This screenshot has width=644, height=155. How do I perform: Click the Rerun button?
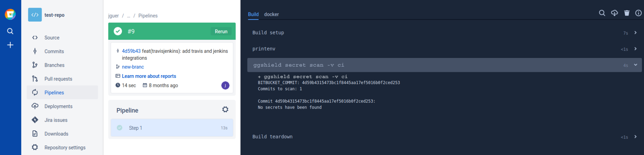[221, 31]
